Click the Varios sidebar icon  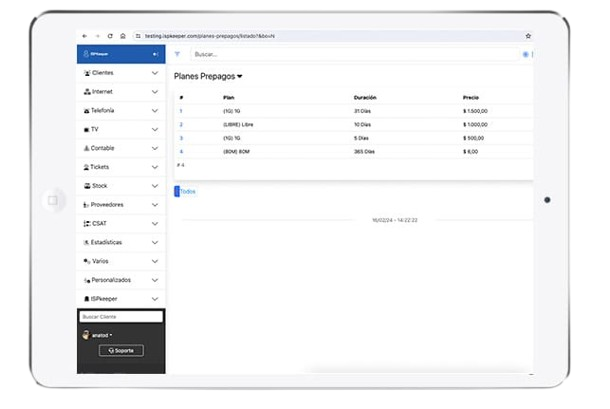click(87, 261)
